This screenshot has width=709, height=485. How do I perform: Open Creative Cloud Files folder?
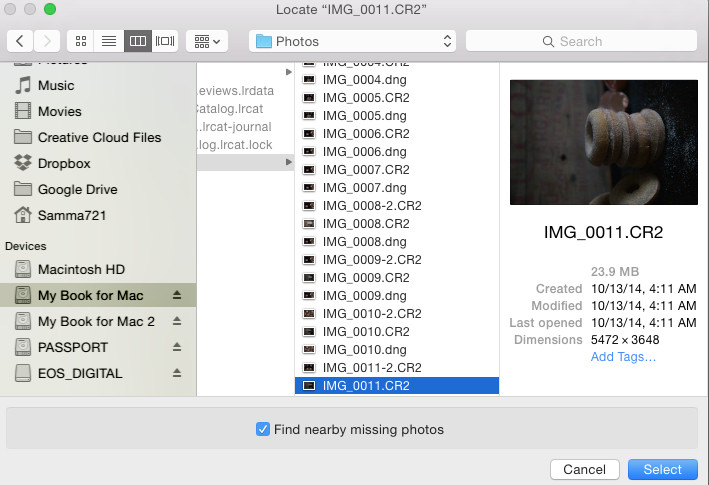tap(99, 137)
